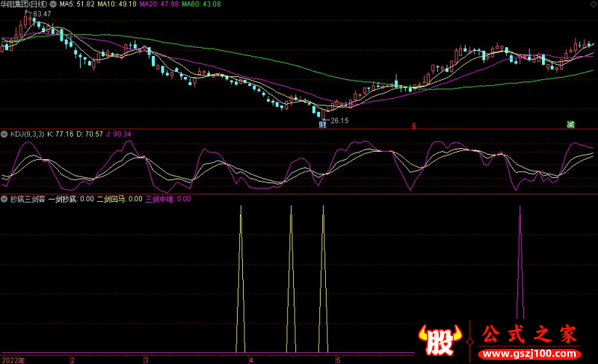This screenshot has height=364, width=598.
Task: Click the 2022年 timeline label
Action: point(13,360)
